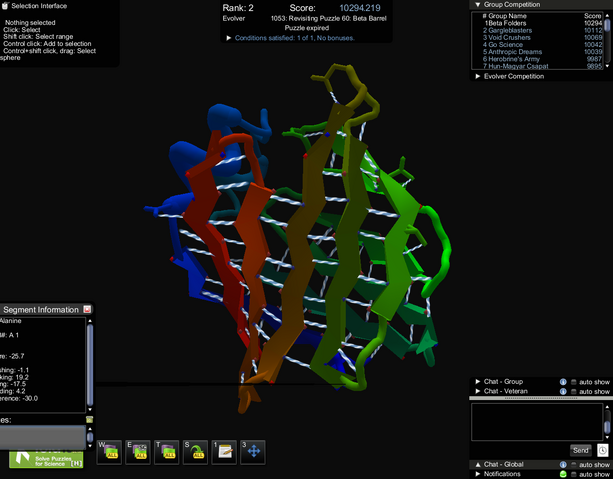Select the Void Crushers group row
The height and width of the screenshot is (479, 613).
[x=538, y=38]
